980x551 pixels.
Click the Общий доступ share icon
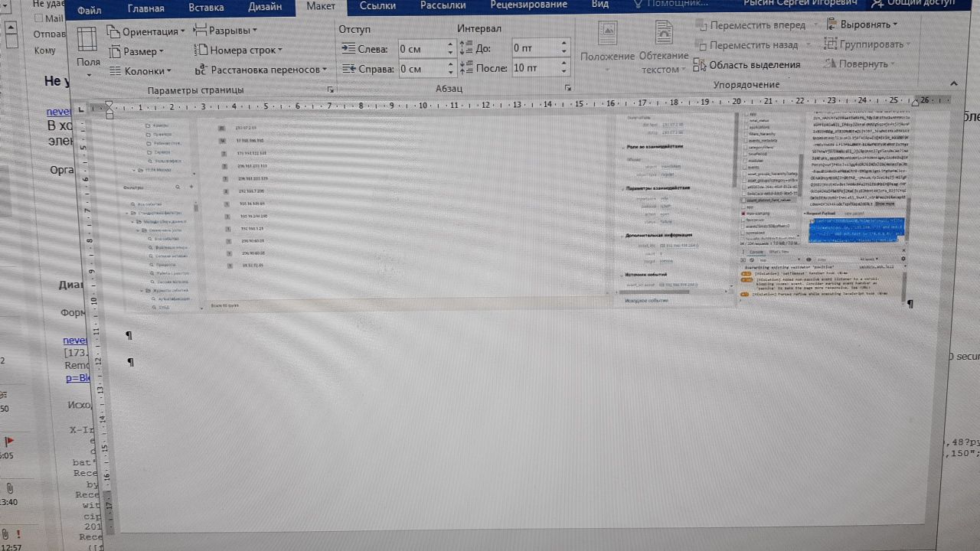point(877,4)
